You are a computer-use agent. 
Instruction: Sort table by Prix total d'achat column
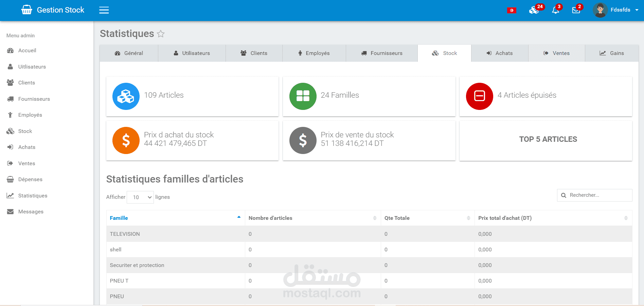pos(553,218)
